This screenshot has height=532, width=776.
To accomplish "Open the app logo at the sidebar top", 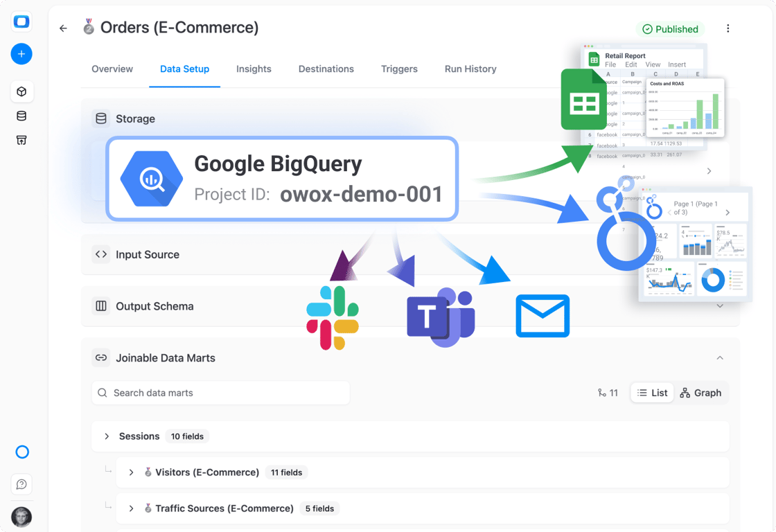I will tap(21, 21).
